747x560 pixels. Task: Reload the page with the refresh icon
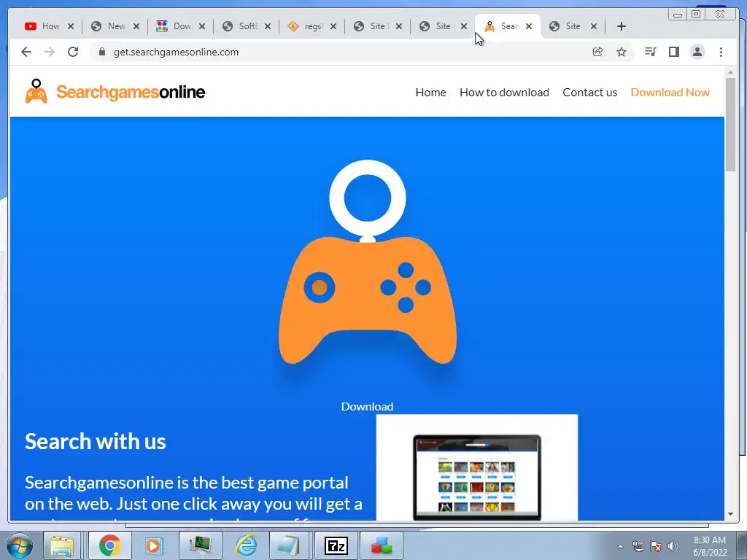click(x=73, y=52)
